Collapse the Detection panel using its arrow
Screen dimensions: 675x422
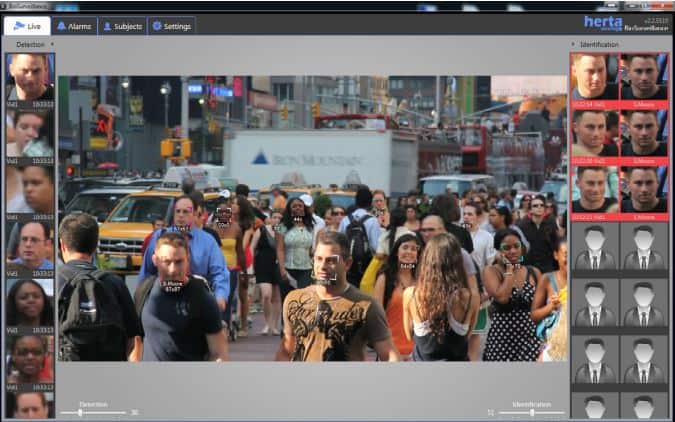coord(52,45)
